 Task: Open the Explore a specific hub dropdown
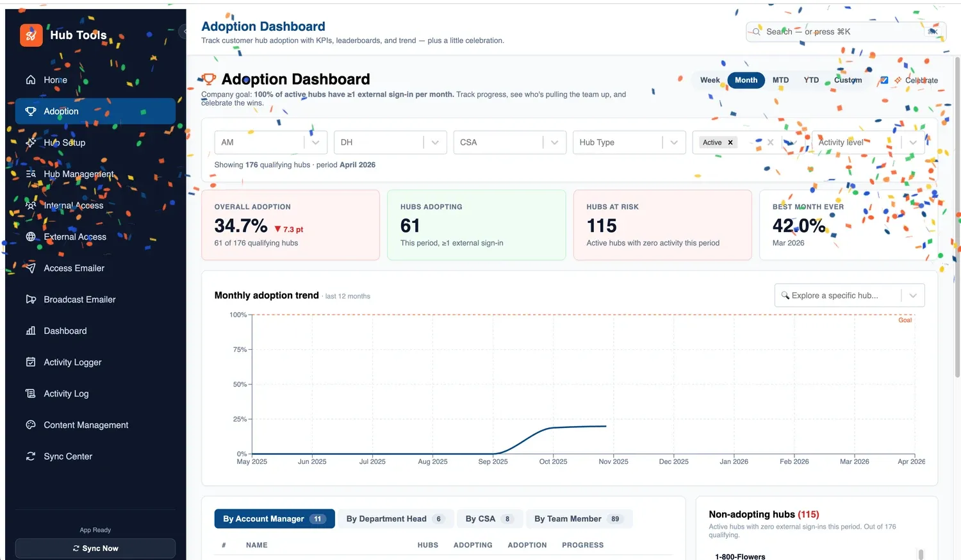pyautogui.click(x=850, y=296)
